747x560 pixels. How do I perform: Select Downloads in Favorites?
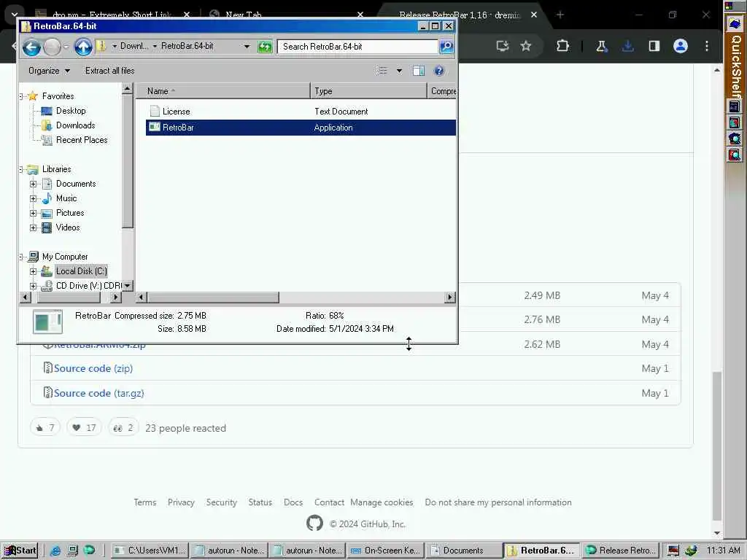76,125
